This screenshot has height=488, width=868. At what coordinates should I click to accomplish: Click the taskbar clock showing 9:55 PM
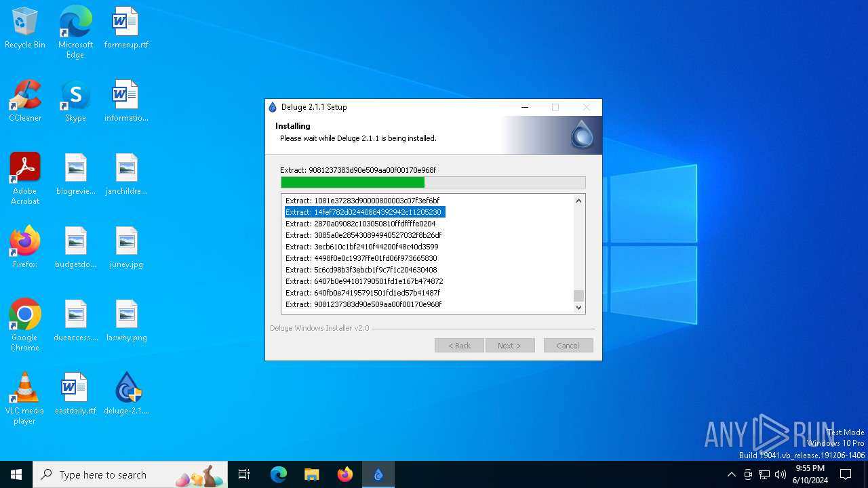pyautogui.click(x=810, y=474)
